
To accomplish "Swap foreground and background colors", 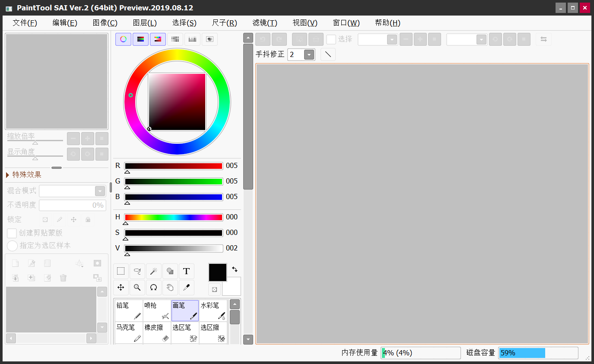I will pyautogui.click(x=235, y=269).
